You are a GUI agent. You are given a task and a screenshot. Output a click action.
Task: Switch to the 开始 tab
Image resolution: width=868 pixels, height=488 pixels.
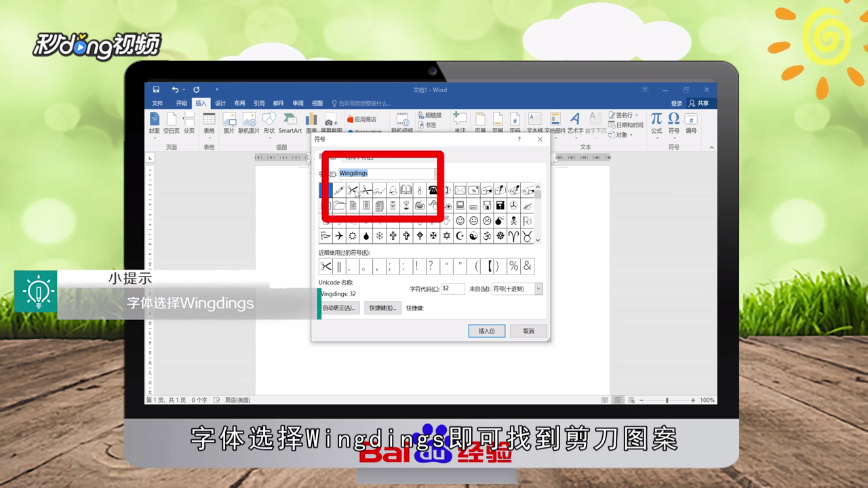pyautogui.click(x=181, y=103)
